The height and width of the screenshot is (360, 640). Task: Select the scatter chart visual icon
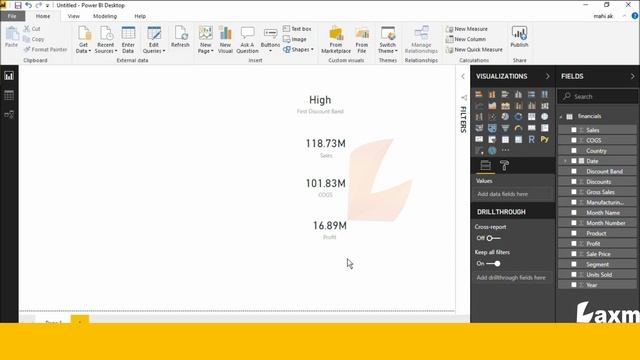click(492, 117)
